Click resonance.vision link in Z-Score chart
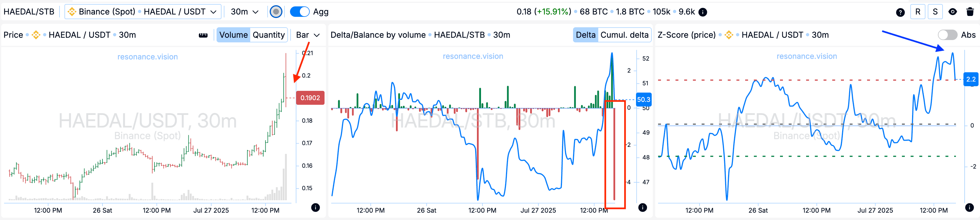 point(806,56)
